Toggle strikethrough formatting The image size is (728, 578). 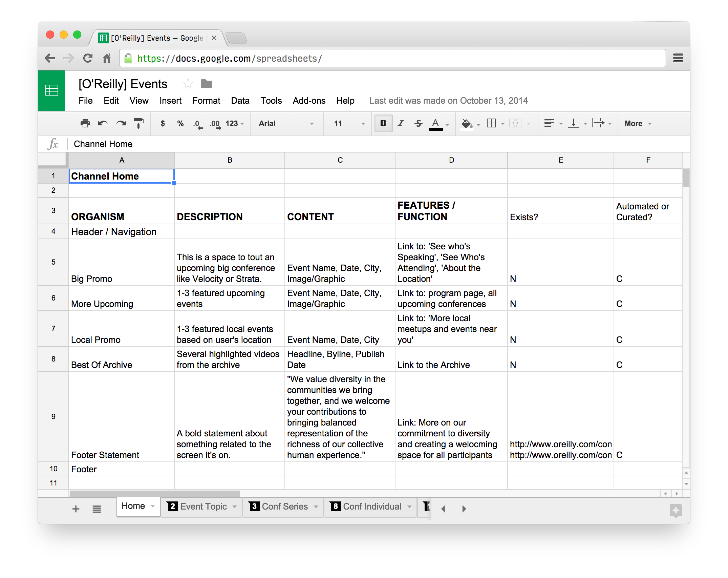point(419,123)
